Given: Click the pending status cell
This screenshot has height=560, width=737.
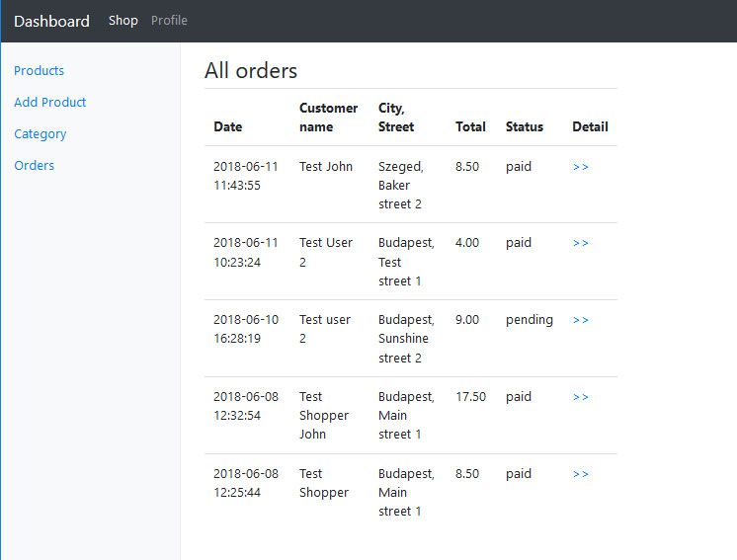Looking at the screenshot, I should click(530, 320).
